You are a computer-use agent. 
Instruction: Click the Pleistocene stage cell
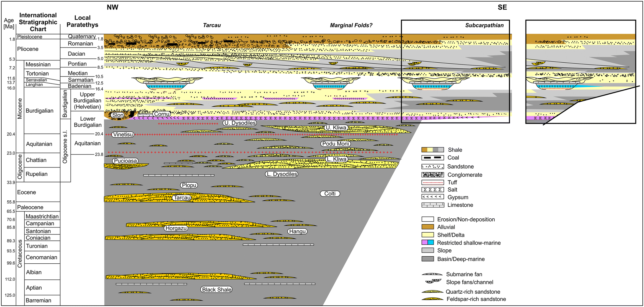(x=38, y=37)
